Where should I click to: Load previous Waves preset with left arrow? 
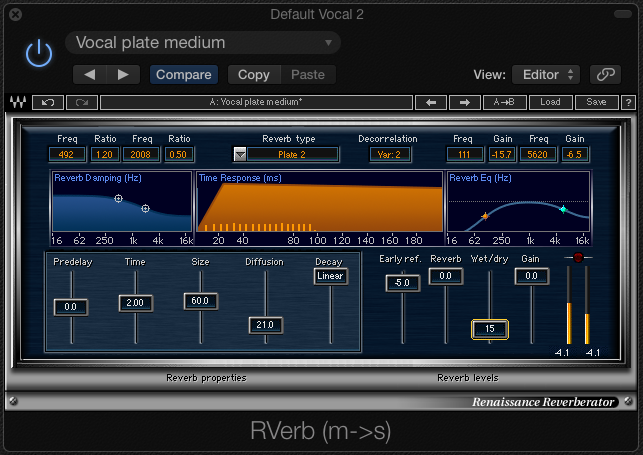click(x=431, y=102)
